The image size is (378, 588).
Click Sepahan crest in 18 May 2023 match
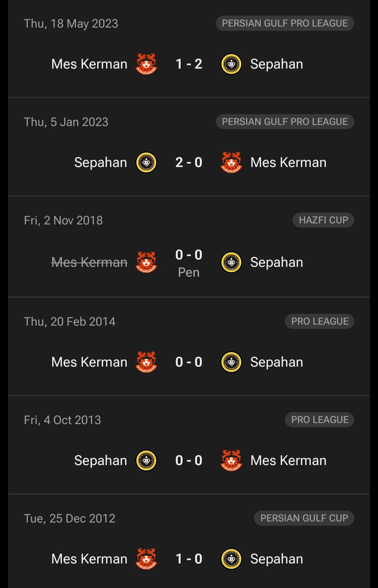tap(231, 64)
